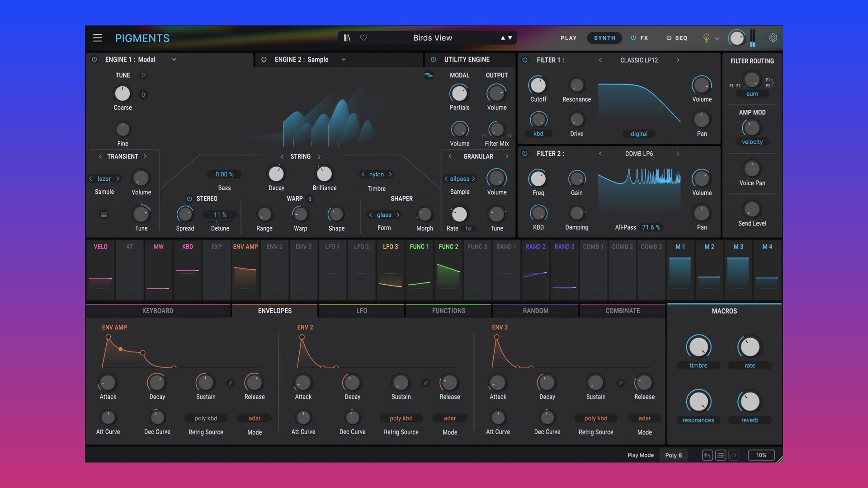Click the Detune 11% value slider

(x=220, y=215)
